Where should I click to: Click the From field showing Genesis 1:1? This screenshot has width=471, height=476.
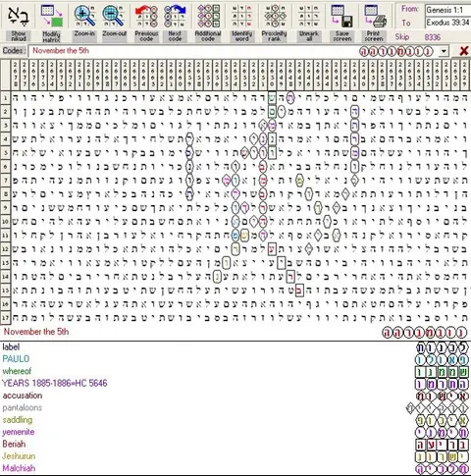click(x=447, y=10)
